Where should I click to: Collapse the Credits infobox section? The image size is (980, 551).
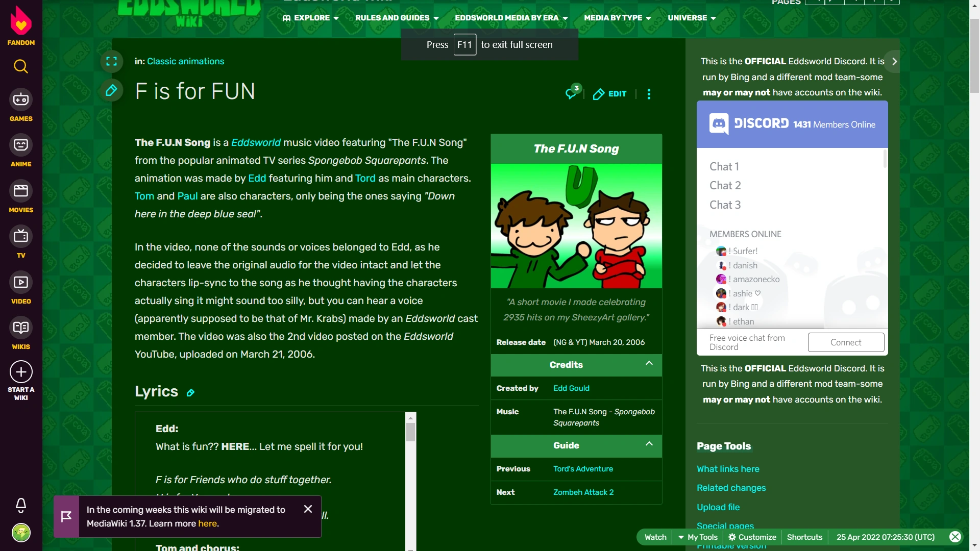(649, 364)
